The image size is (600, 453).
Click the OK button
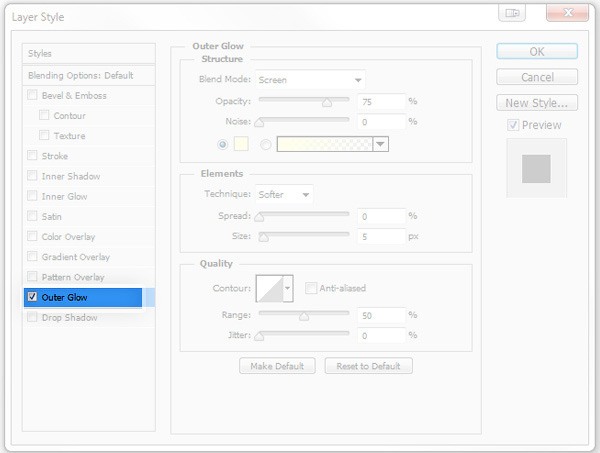click(x=537, y=51)
